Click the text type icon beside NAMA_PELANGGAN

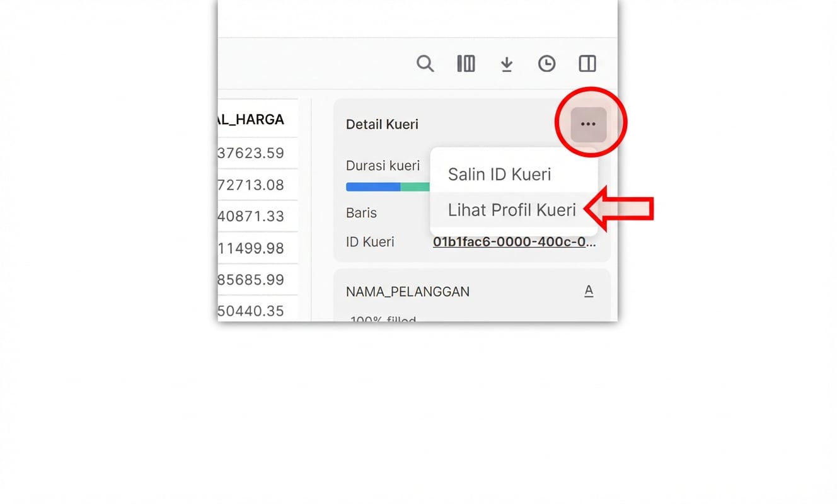point(589,290)
